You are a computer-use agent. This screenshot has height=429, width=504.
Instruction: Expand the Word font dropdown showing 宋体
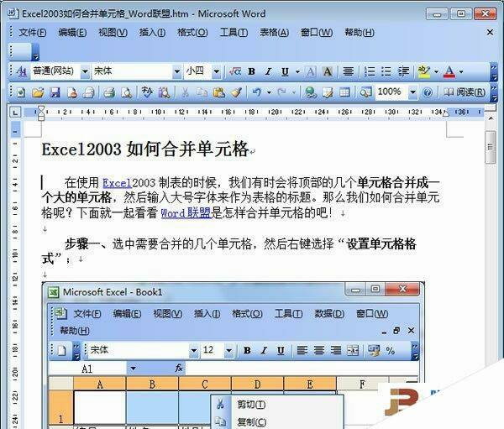(176, 71)
